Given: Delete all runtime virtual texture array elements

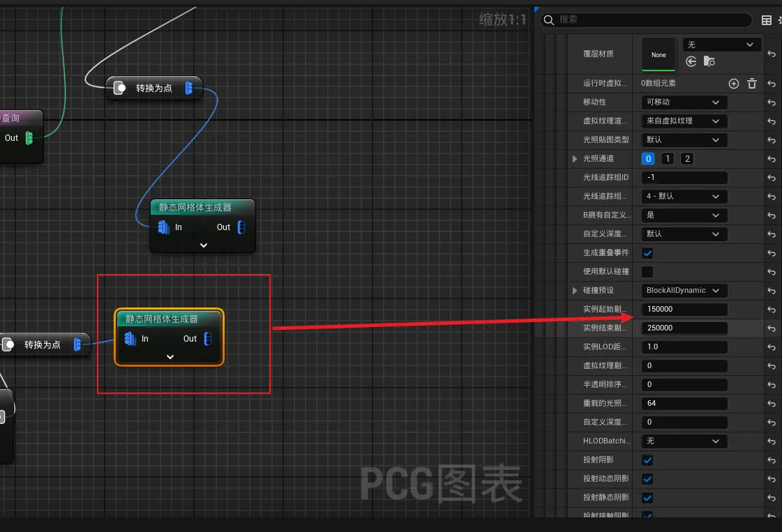Looking at the screenshot, I should tap(751, 84).
